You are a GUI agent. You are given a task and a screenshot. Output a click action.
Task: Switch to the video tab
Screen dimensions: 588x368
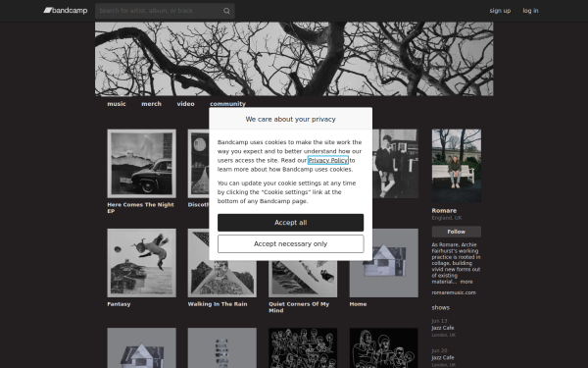[185, 104]
